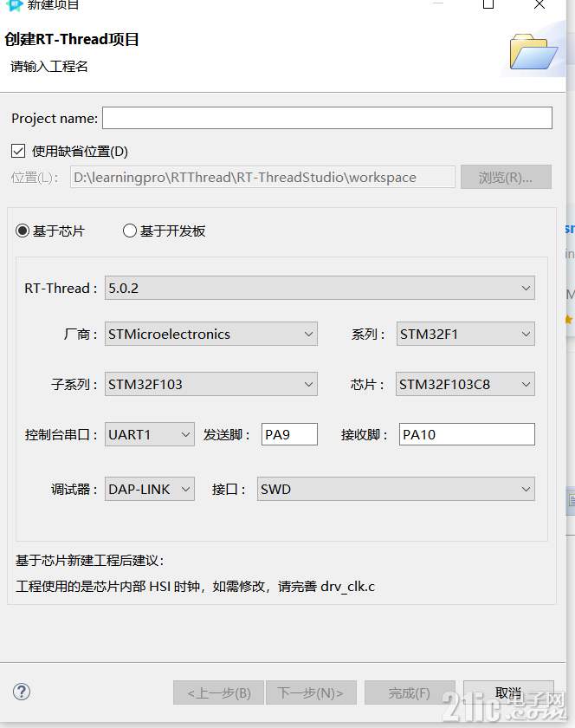Open the console serial port UART1 dropdown

click(x=150, y=434)
